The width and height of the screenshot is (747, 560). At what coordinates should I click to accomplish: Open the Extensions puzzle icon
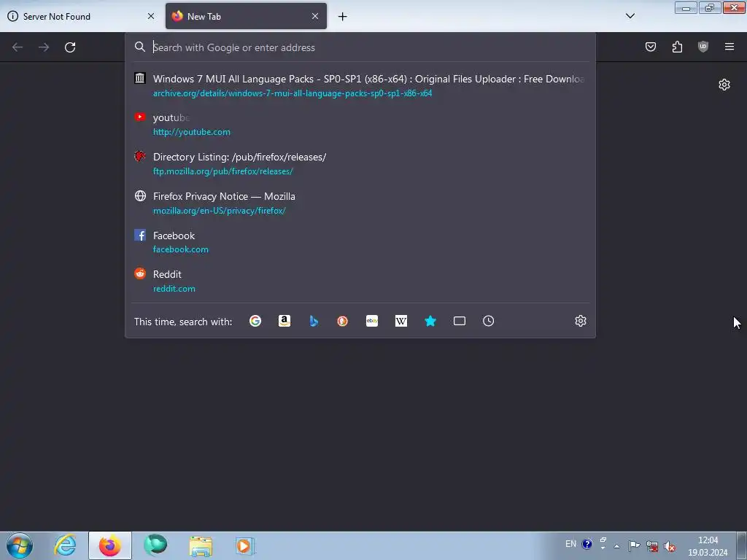coord(677,47)
